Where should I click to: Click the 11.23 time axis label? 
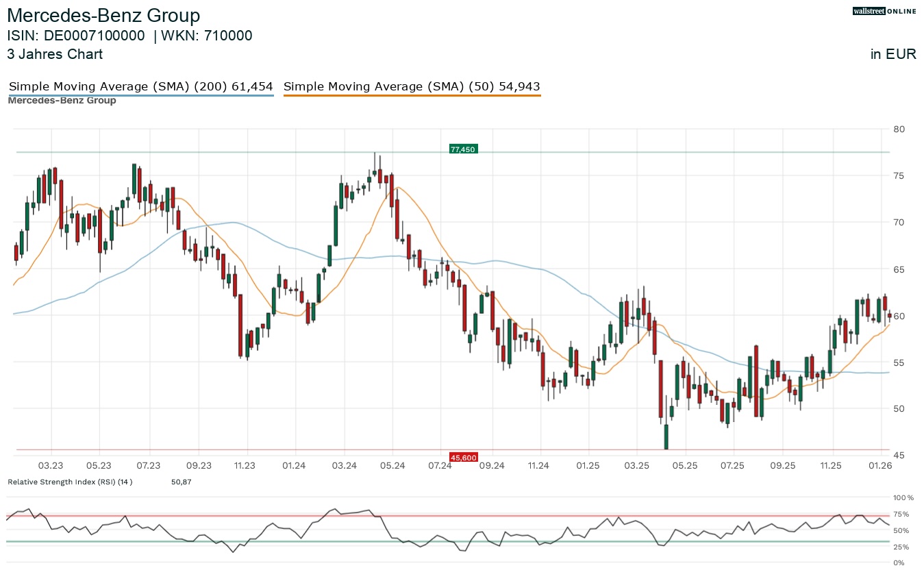(x=245, y=466)
